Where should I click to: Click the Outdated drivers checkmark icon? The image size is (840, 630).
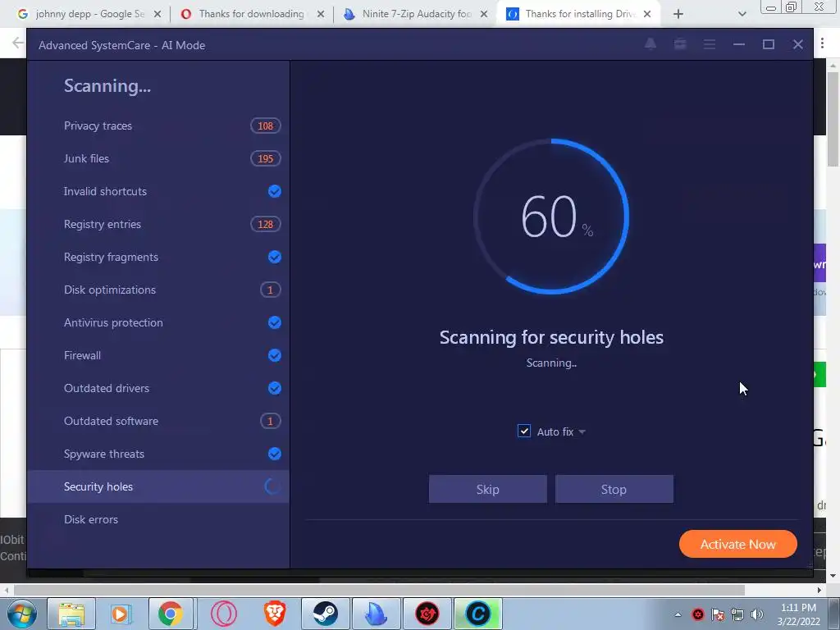[274, 388]
